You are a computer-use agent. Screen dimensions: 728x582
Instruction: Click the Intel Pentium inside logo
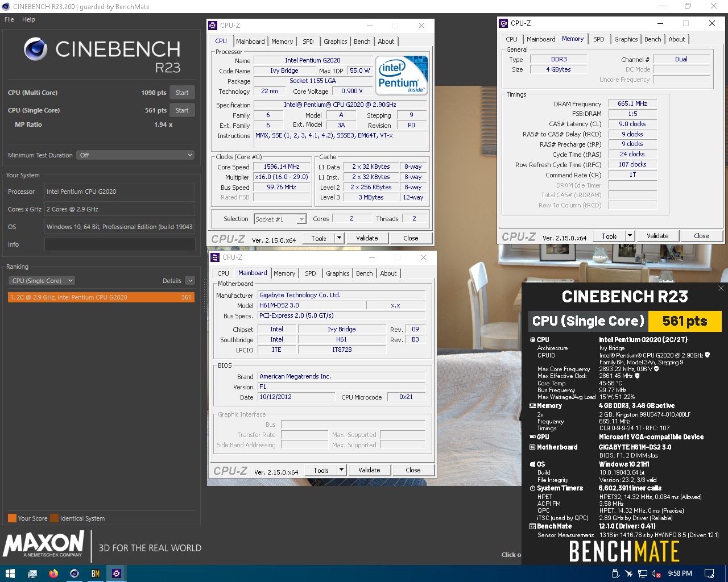pyautogui.click(x=402, y=75)
